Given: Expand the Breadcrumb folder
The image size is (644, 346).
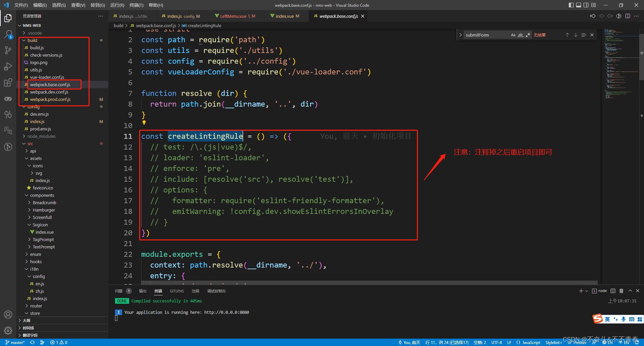Looking at the screenshot, I should [x=30, y=203].
